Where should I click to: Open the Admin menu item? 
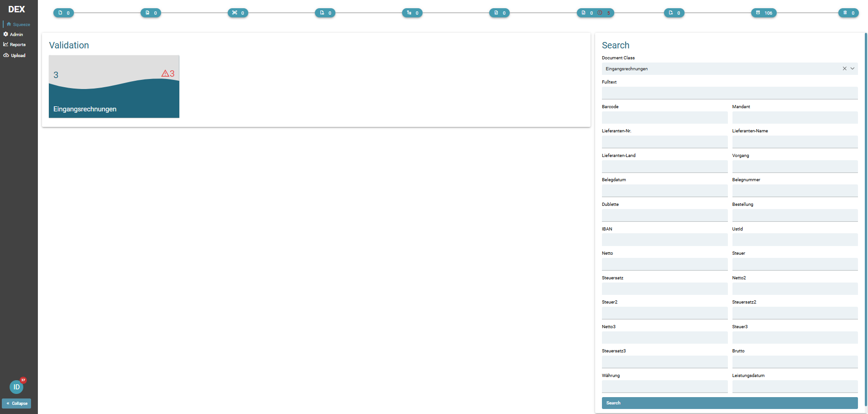(x=16, y=34)
